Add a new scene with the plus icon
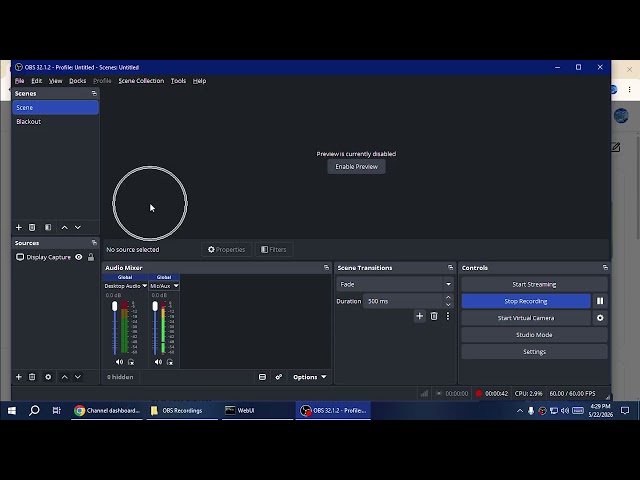Viewport: 640px width, 480px height. [x=18, y=227]
